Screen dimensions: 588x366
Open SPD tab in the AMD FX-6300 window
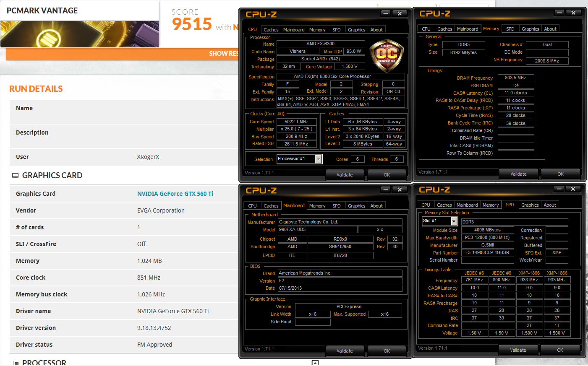pos(337,30)
